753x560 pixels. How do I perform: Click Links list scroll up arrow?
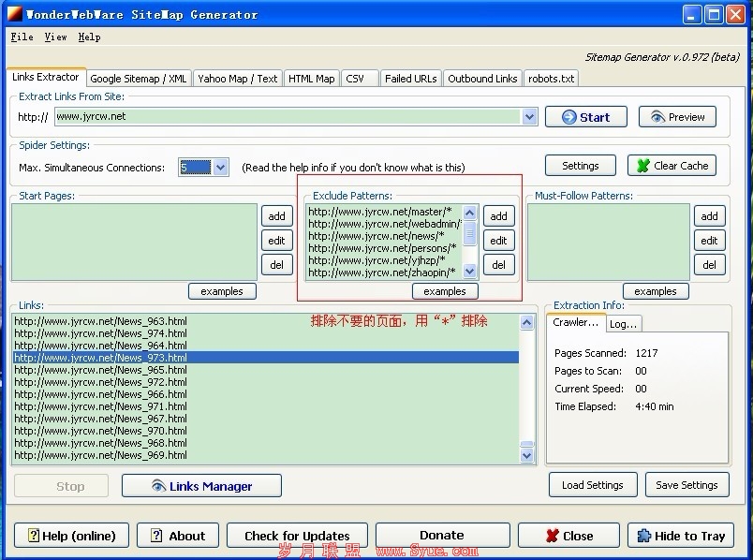coord(526,323)
